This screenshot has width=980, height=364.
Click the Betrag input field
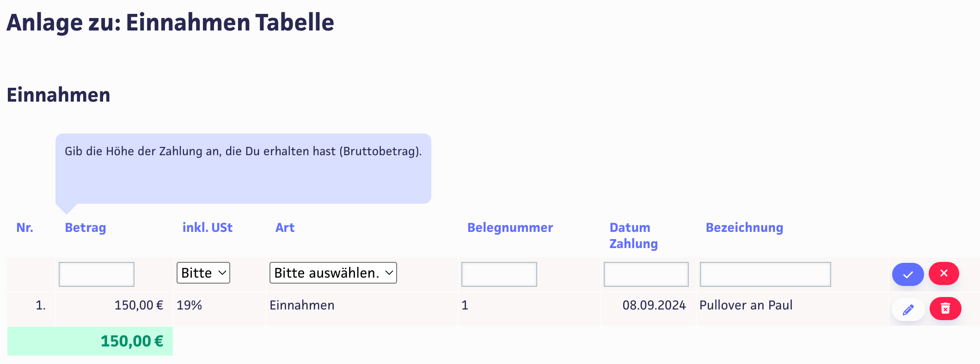click(x=97, y=274)
